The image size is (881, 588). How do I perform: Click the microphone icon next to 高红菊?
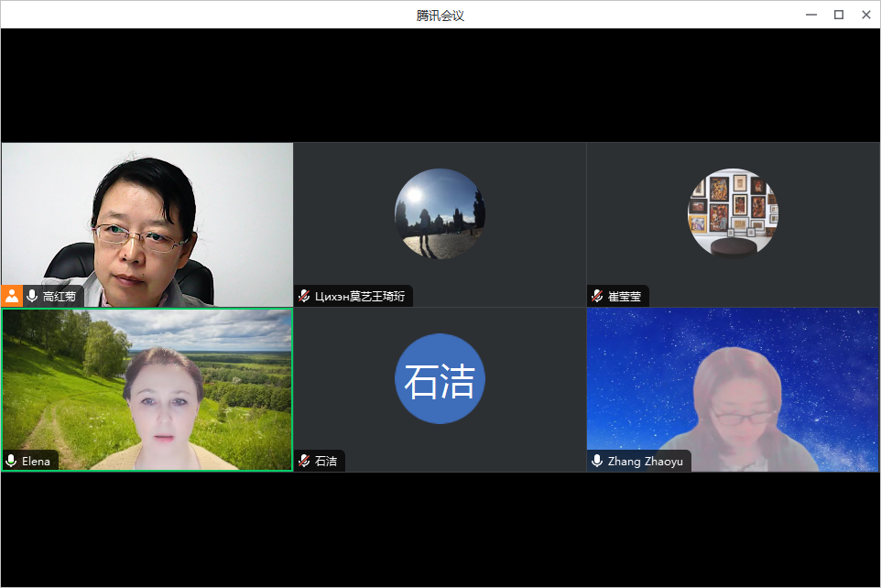32,296
